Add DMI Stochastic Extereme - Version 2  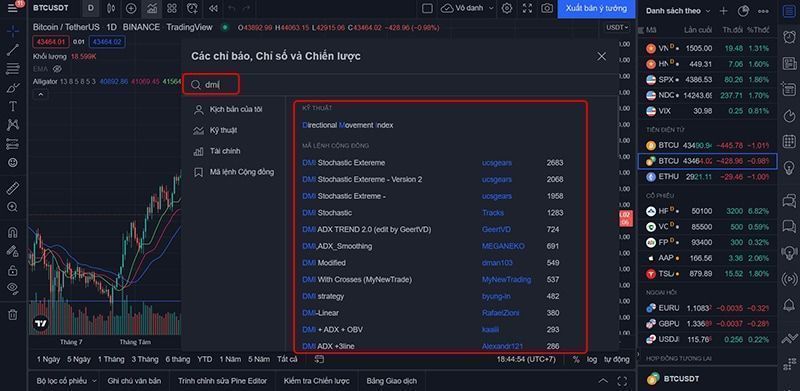tap(362, 179)
